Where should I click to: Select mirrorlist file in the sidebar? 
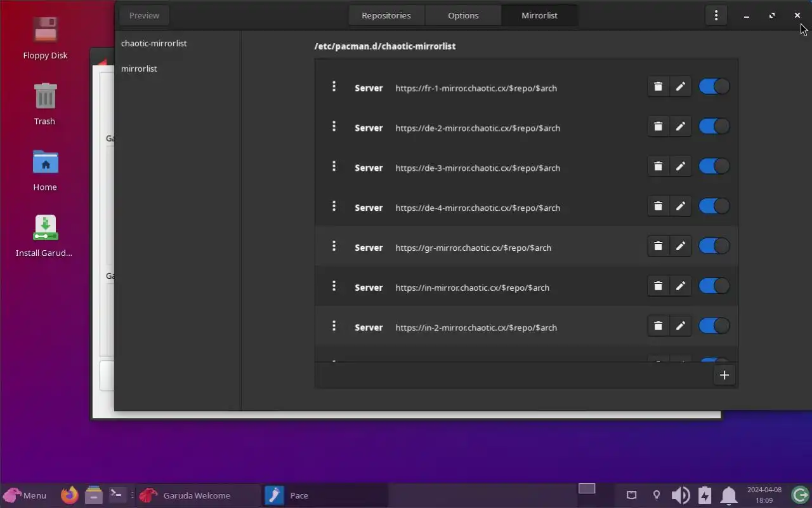[x=178, y=69]
